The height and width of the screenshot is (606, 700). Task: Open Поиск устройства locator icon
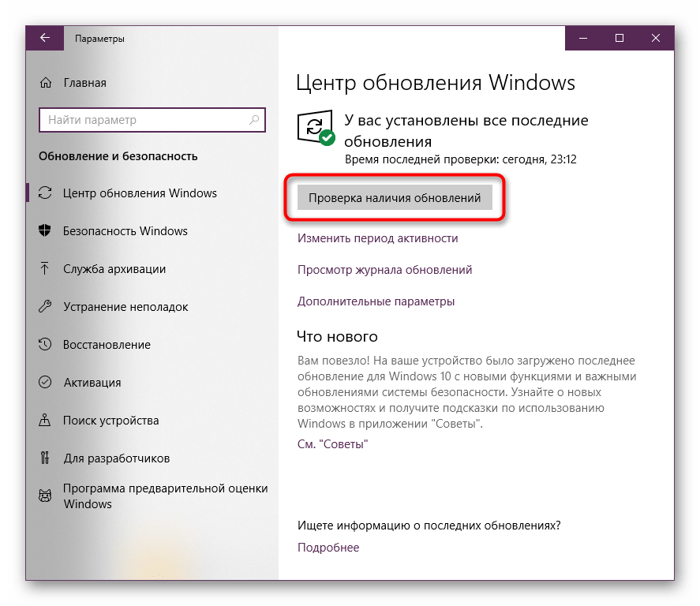coord(45,420)
